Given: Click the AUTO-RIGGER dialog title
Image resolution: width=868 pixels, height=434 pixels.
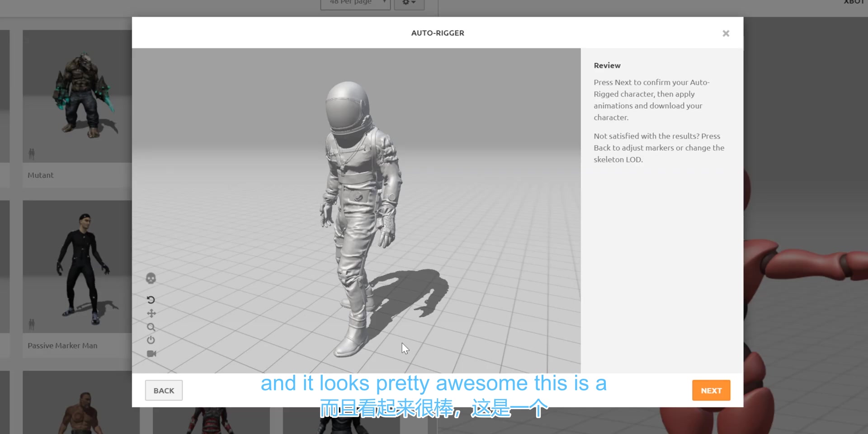Looking at the screenshot, I should click(x=438, y=33).
